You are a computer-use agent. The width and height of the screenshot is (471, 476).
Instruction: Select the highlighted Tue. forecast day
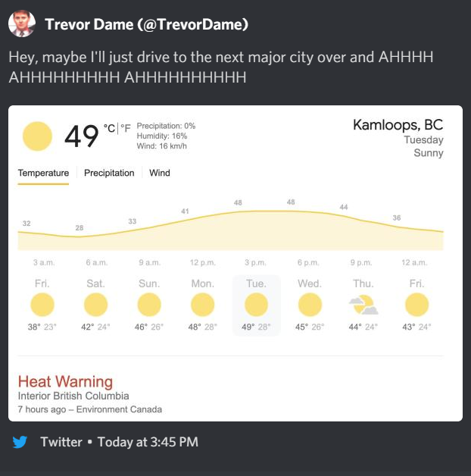pos(256,305)
